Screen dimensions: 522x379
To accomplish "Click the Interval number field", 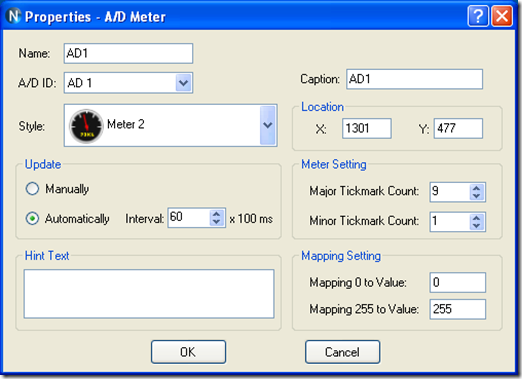I will click(189, 218).
